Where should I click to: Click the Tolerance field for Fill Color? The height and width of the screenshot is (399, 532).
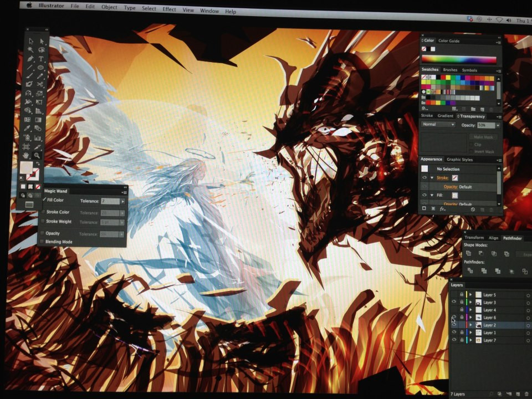click(x=110, y=201)
